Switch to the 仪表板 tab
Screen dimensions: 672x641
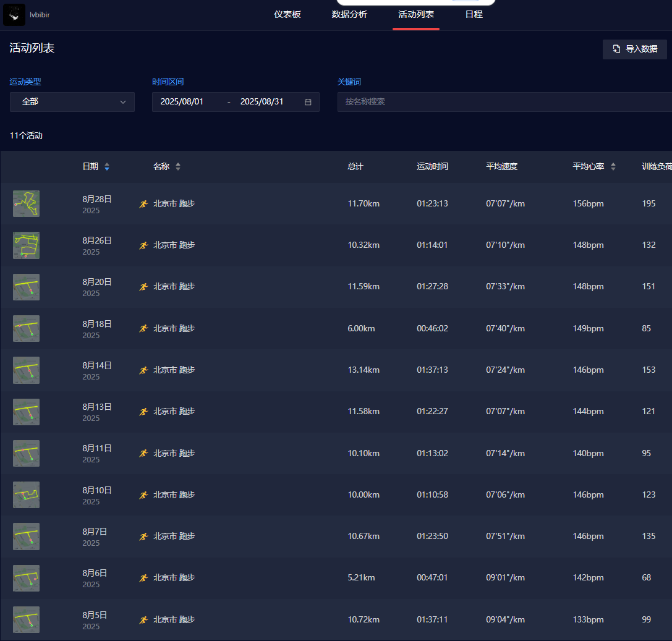click(287, 14)
